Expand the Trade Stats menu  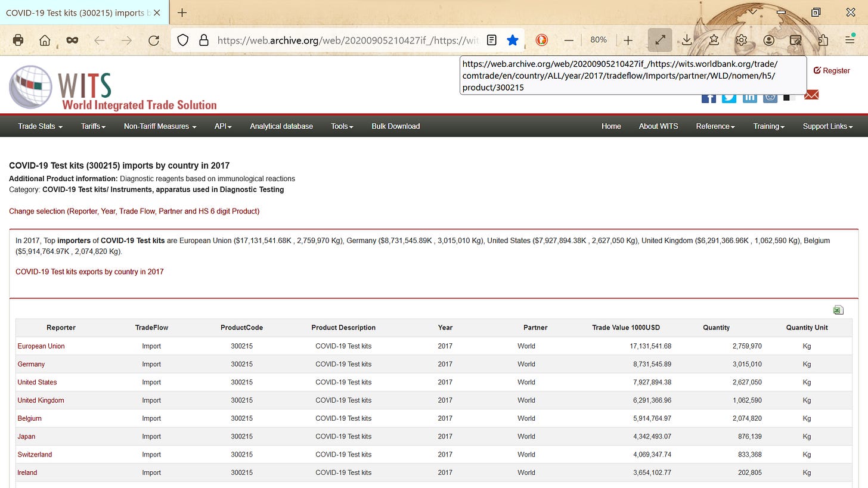(x=40, y=126)
